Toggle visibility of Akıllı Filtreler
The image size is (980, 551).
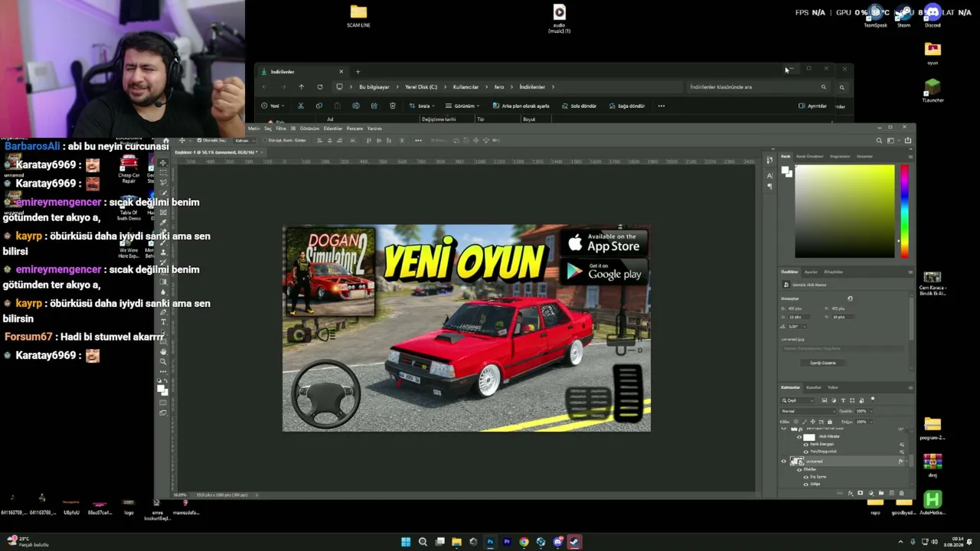pyautogui.click(x=800, y=437)
